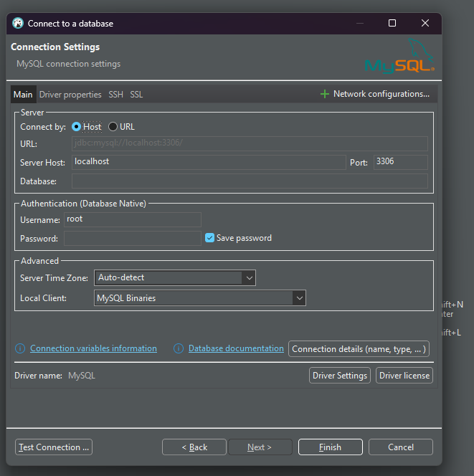The height and width of the screenshot is (476, 474).
Task: Click the MySQL connection settings subtitle
Action: tap(69, 64)
